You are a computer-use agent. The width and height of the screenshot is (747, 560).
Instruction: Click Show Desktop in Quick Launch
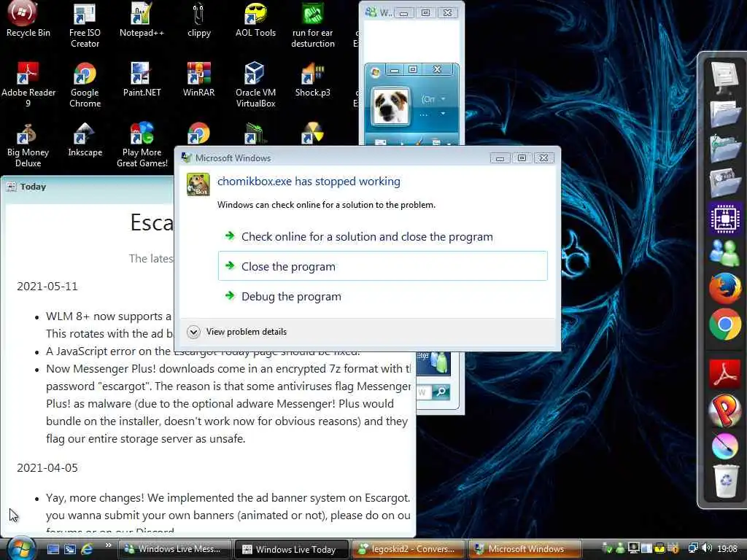(x=53, y=550)
